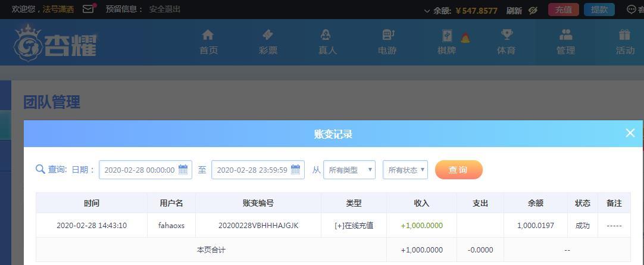Click the management people icon
The image size is (644, 265).
[x=566, y=35]
